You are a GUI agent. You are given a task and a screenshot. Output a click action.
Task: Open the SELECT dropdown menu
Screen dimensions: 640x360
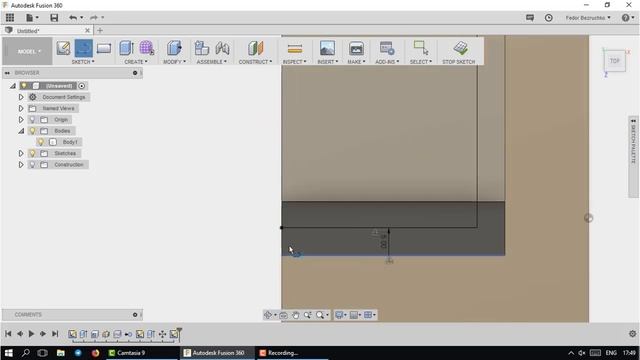click(420, 62)
